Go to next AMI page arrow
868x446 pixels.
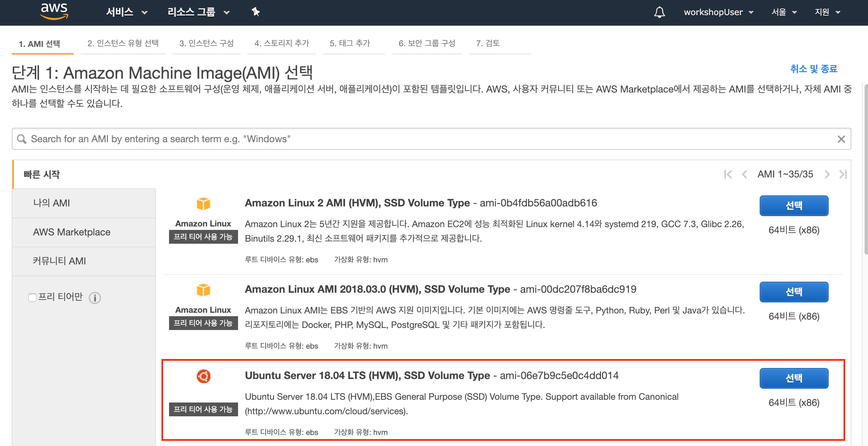tap(827, 174)
